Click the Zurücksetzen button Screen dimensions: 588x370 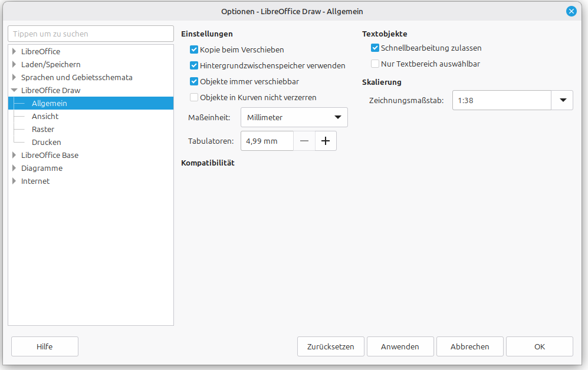tap(330, 346)
